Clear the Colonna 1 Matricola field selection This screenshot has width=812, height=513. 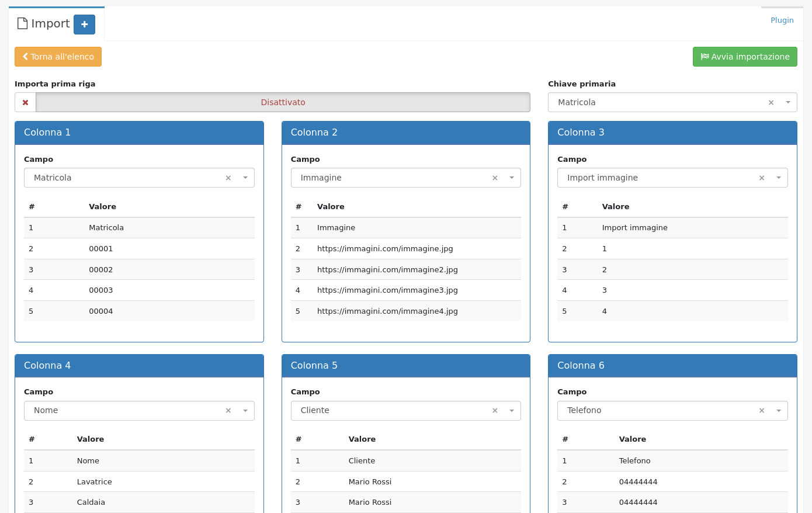click(x=228, y=178)
